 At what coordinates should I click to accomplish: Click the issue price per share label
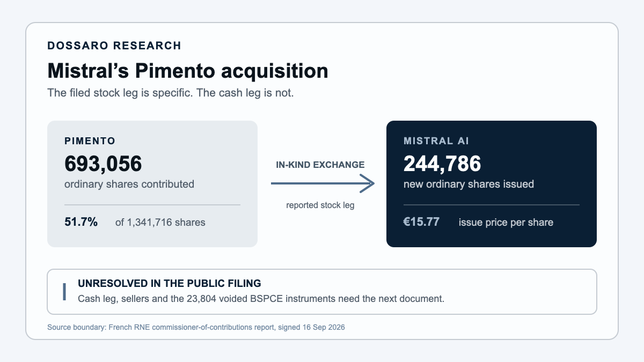[x=506, y=222]
